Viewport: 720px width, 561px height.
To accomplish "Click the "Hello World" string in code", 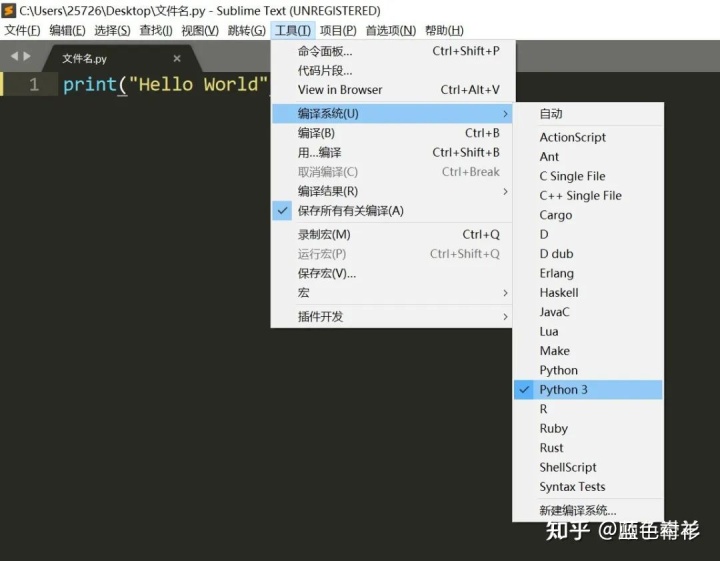I will pyautogui.click(x=198, y=84).
